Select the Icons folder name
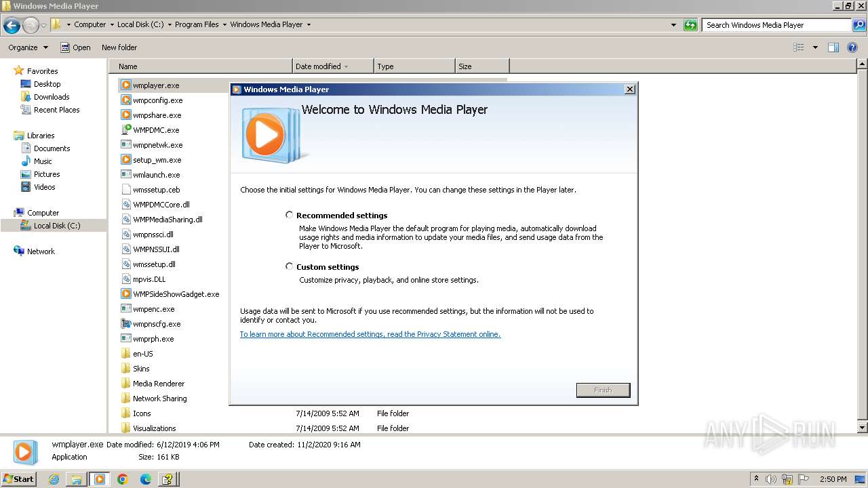The width and height of the screenshot is (868, 488). (142, 413)
